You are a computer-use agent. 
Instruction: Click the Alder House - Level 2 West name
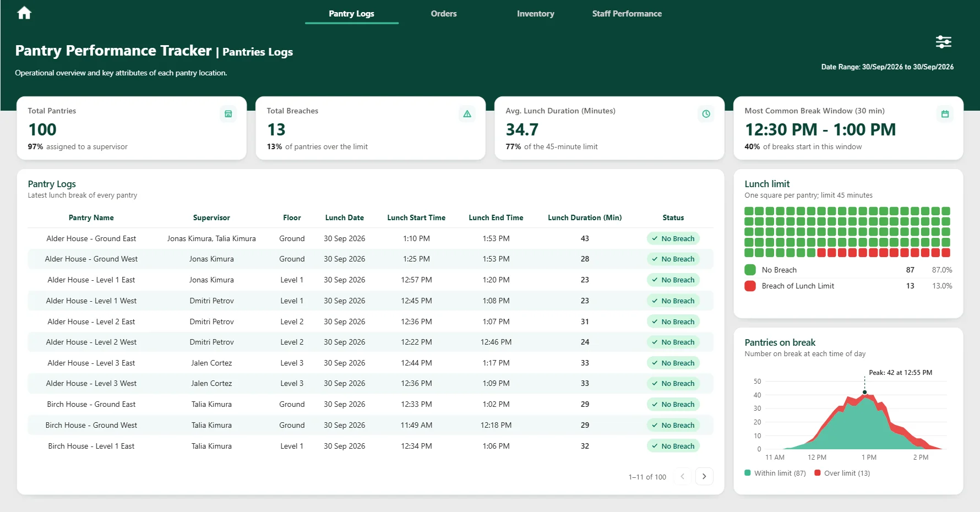click(x=91, y=342)
